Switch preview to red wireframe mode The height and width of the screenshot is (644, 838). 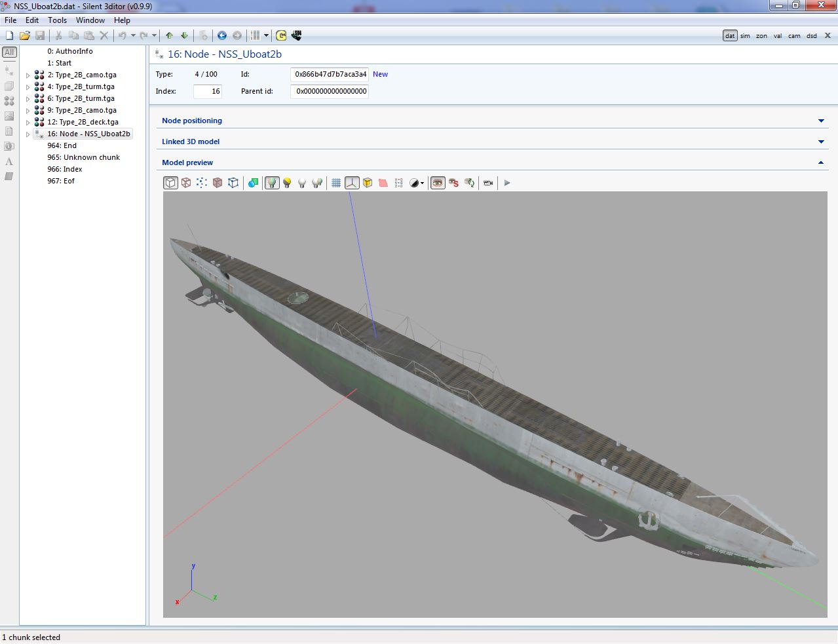pos(186,183)
